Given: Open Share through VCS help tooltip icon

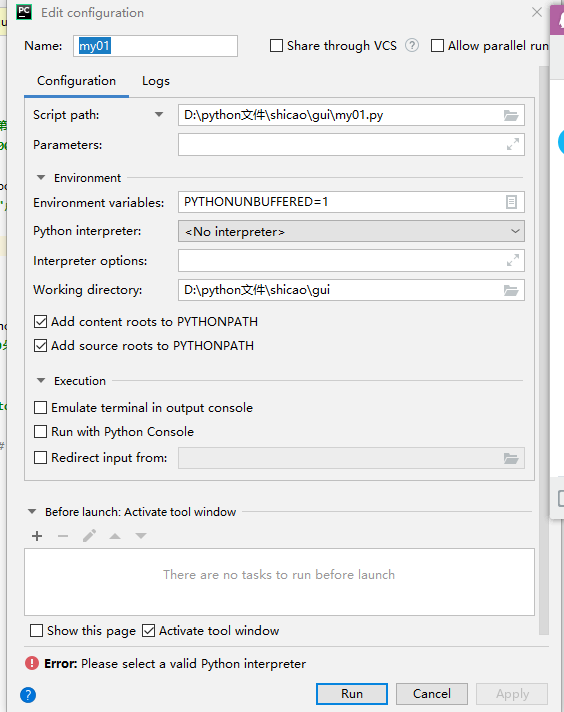Looking at the screenshot, I should click(412, 45).
